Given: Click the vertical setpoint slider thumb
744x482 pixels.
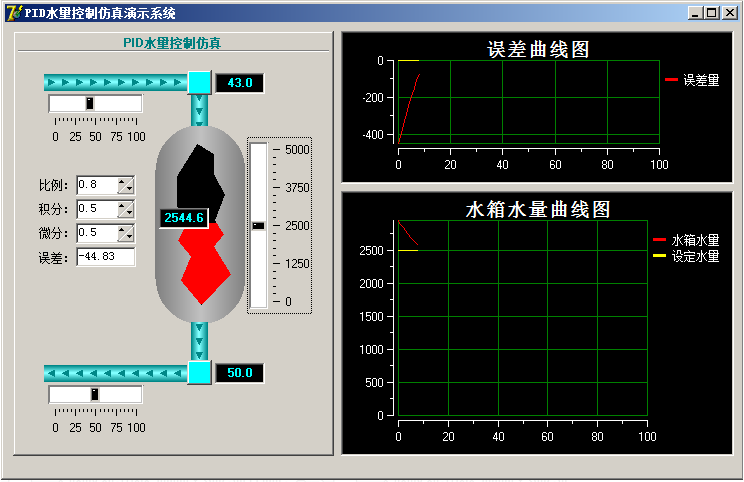Looking at the screenshot, I should coord(258,226).
